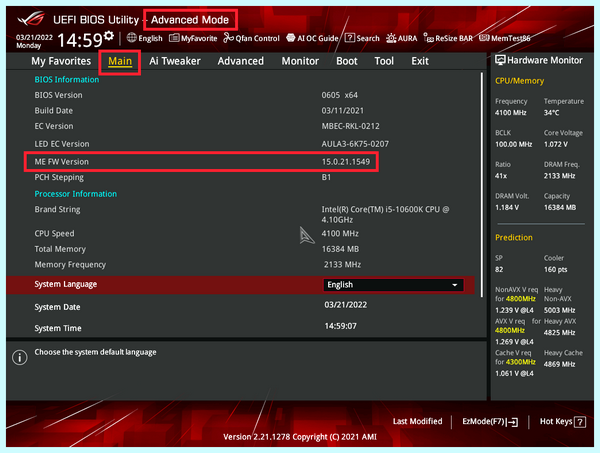The width and height of the screenshot is (600, 453).
Task: Click Memory Frequency value 2133 MHz
Action: [x=342, y=264]
